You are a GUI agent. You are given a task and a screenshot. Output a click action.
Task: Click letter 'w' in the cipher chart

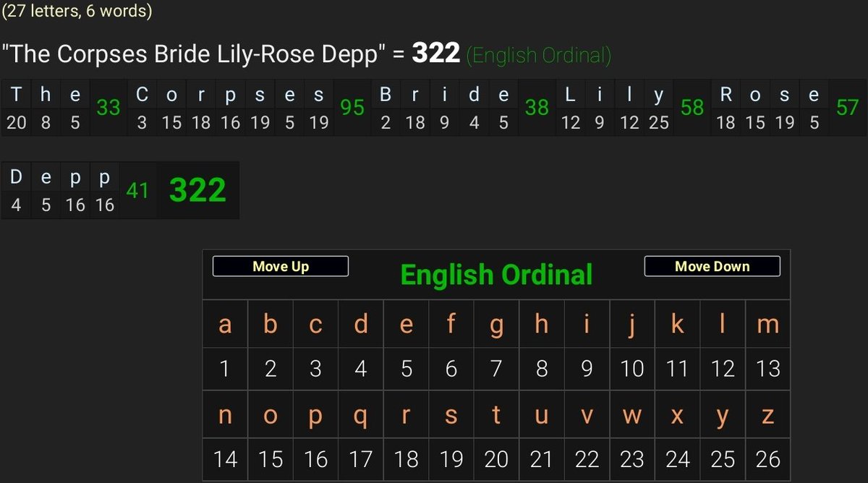coord(632,415)
